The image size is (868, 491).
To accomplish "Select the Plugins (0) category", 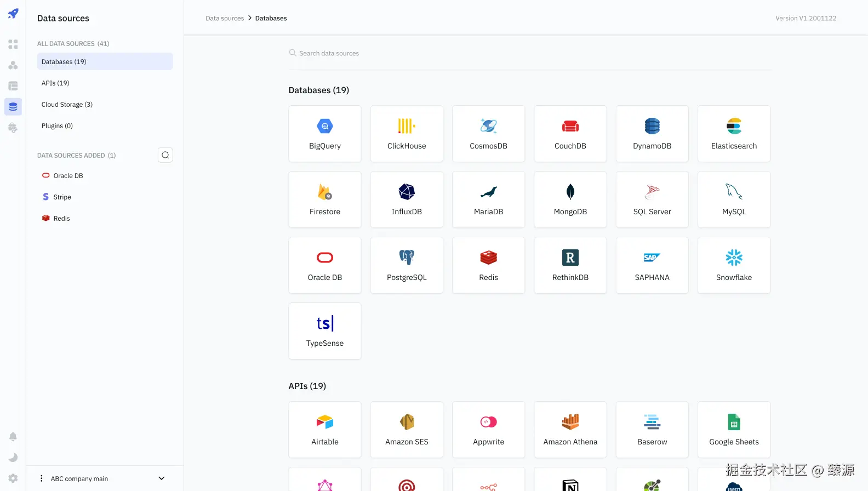I will point(105,125).
